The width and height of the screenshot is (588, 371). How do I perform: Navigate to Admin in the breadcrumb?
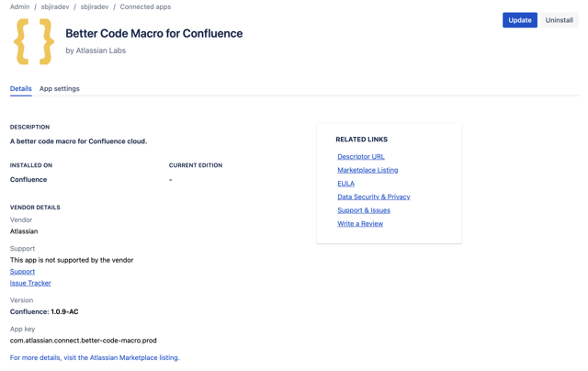(x=19, y=6)
